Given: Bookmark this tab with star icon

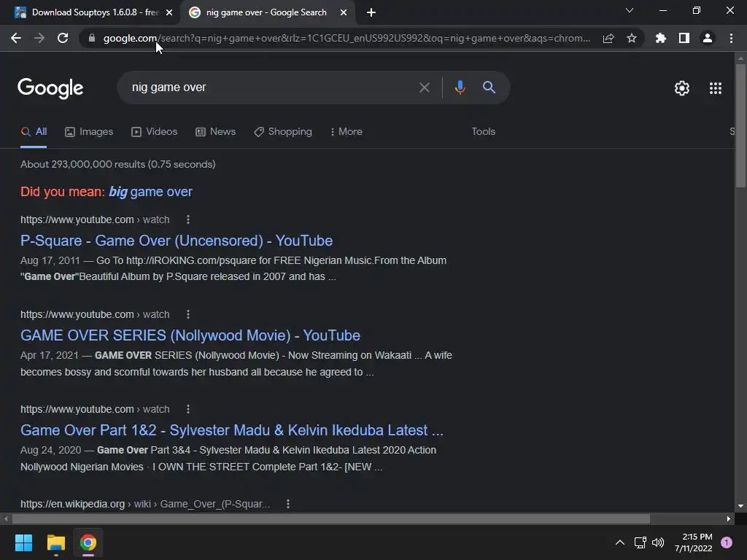Looking at the screenshot, I should coord(632,38).
